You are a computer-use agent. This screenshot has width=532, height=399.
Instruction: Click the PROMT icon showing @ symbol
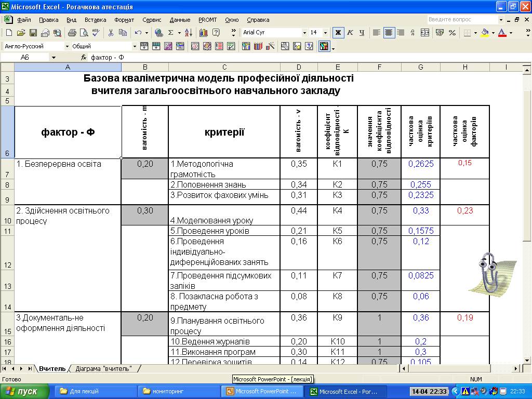(195, 46)
